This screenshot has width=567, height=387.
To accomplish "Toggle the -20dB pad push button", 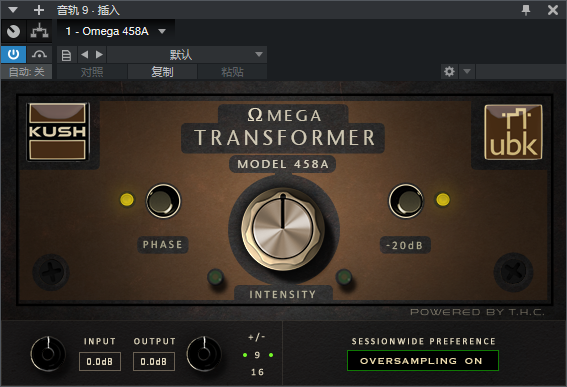I will coord(406,201).
